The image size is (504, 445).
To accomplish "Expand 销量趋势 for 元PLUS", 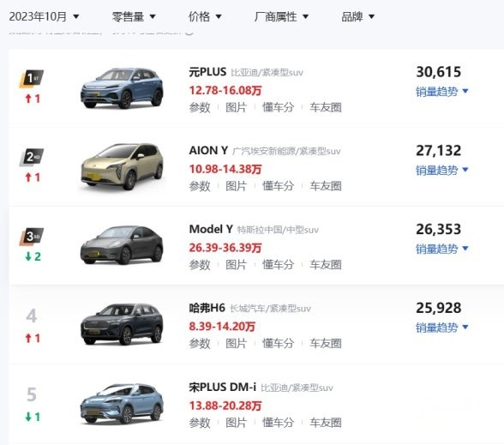I will click(442, 92).
